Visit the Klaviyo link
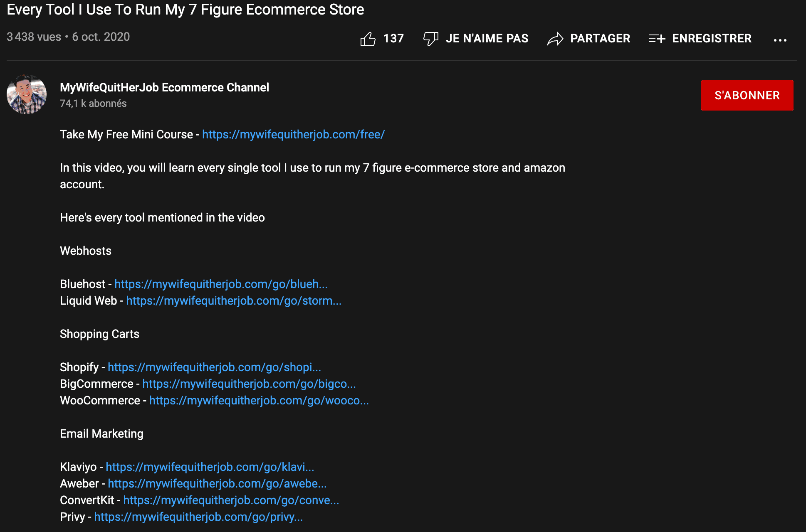 pyautogui.click(x=210, y=467)
